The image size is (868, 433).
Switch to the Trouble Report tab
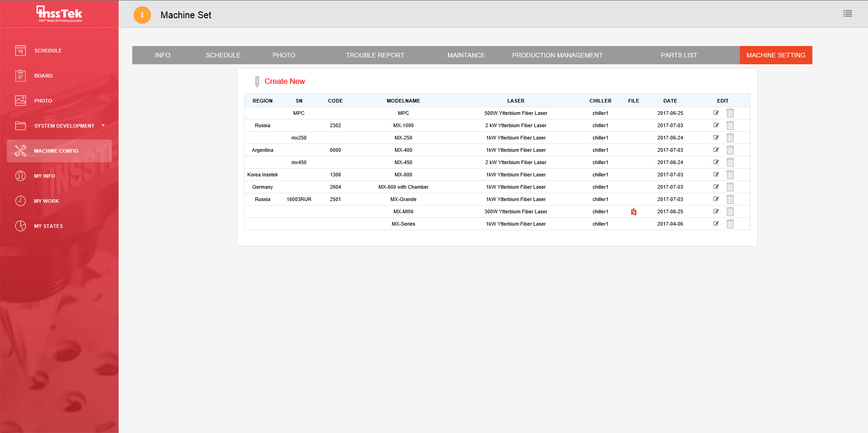(x=375, y=55)
